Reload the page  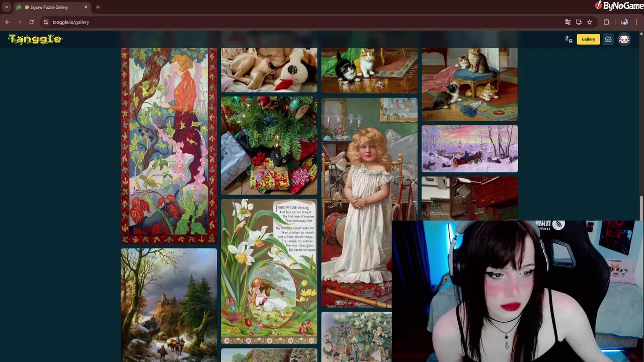coord(31,22)
